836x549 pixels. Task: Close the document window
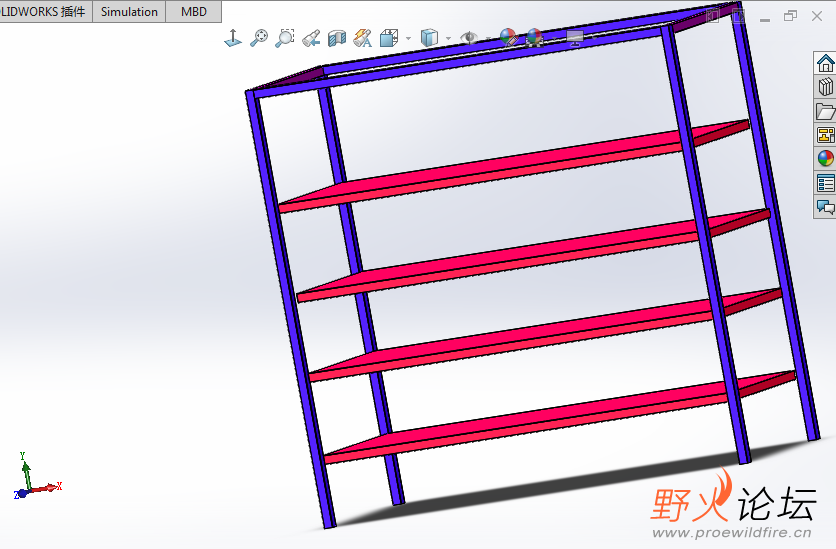coord(816,16)
